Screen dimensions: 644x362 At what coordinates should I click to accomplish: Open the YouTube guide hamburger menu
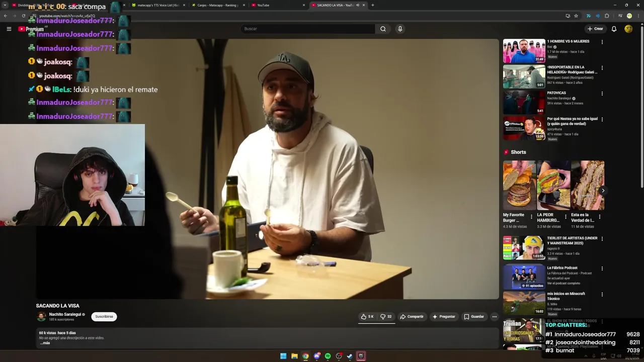(x=9, y=29)
